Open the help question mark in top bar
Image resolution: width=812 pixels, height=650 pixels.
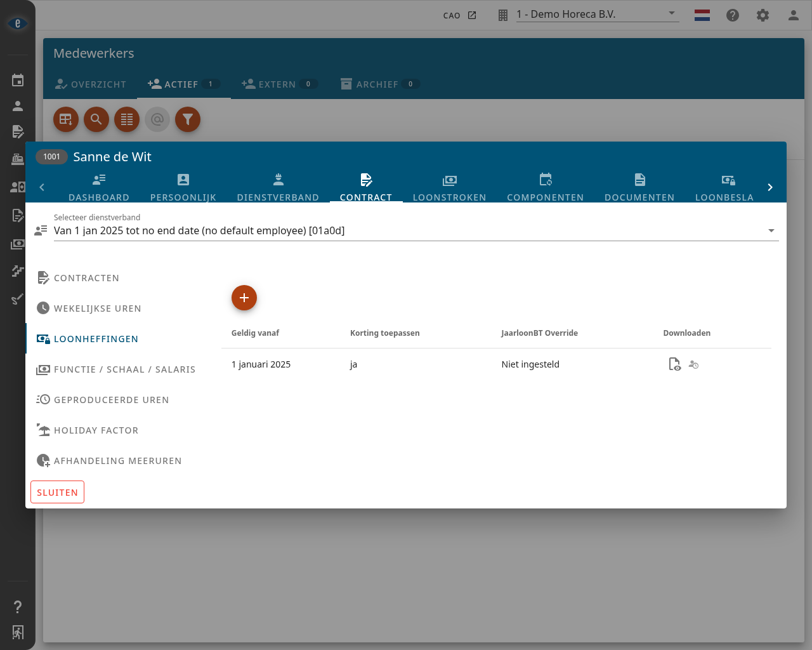coord(733,15)
